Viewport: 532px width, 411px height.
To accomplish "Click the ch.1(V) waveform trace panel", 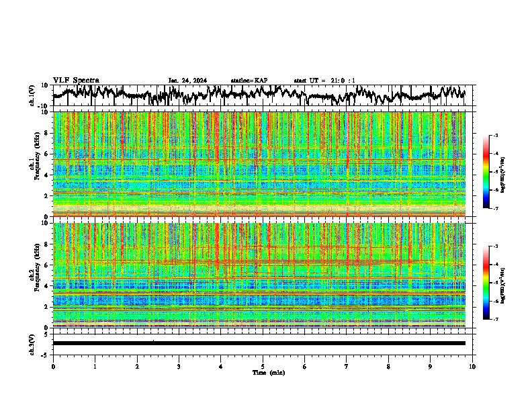I will pos(264,95).
